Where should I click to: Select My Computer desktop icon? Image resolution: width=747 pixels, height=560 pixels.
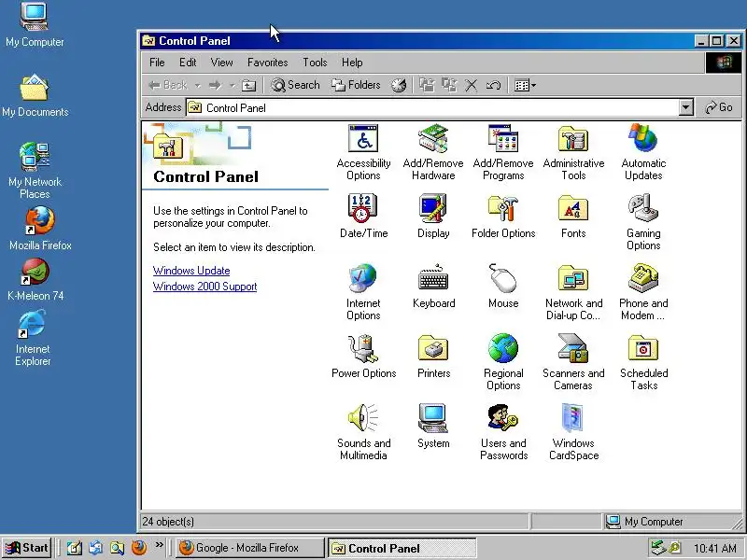35,24
